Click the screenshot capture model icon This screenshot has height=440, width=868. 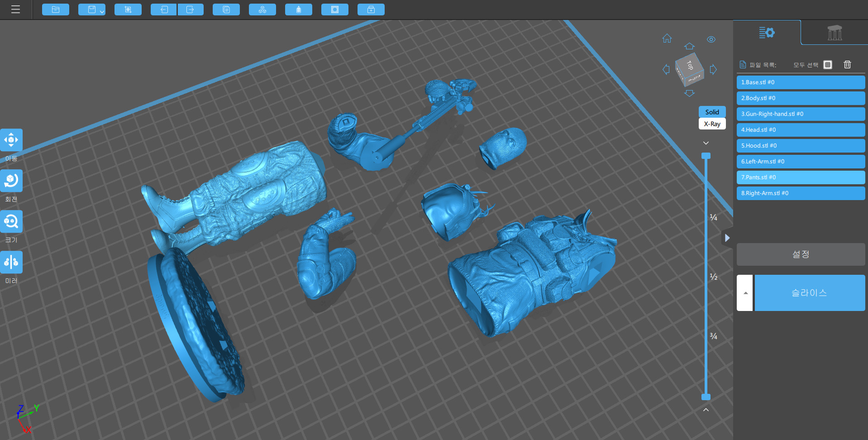128,10
